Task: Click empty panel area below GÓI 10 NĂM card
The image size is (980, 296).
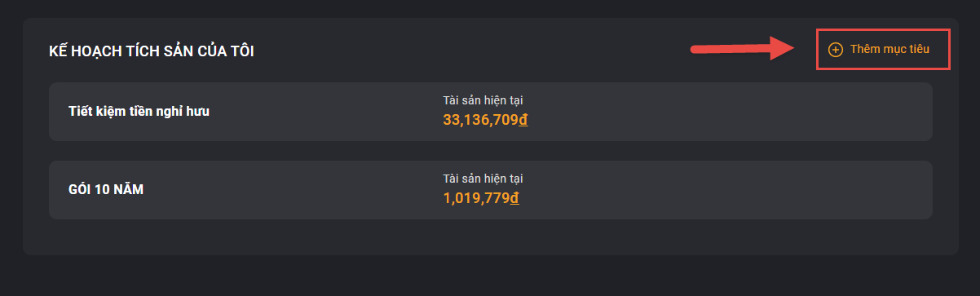Action: 490,237
